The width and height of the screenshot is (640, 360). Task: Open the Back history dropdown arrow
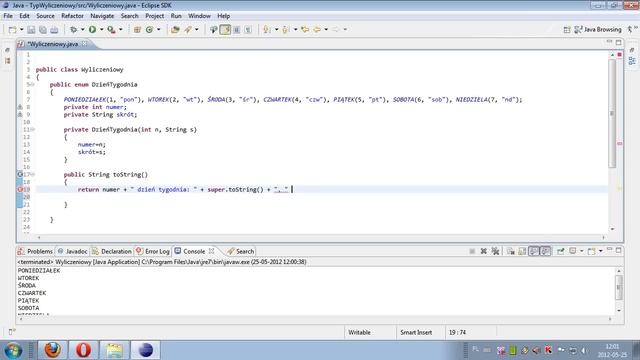(326, 30)
